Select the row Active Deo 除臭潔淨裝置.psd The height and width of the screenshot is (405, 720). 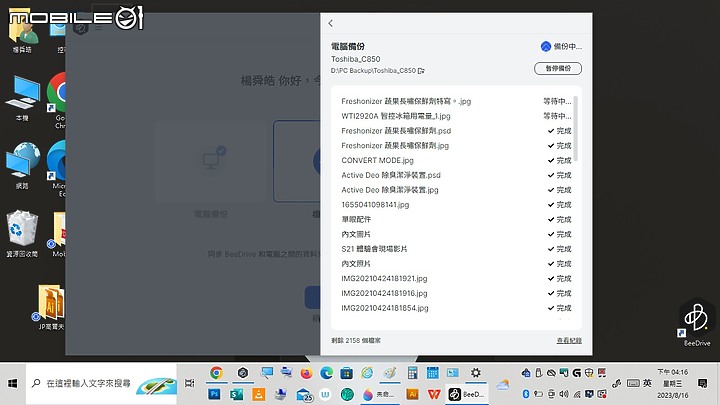(456, 175)
